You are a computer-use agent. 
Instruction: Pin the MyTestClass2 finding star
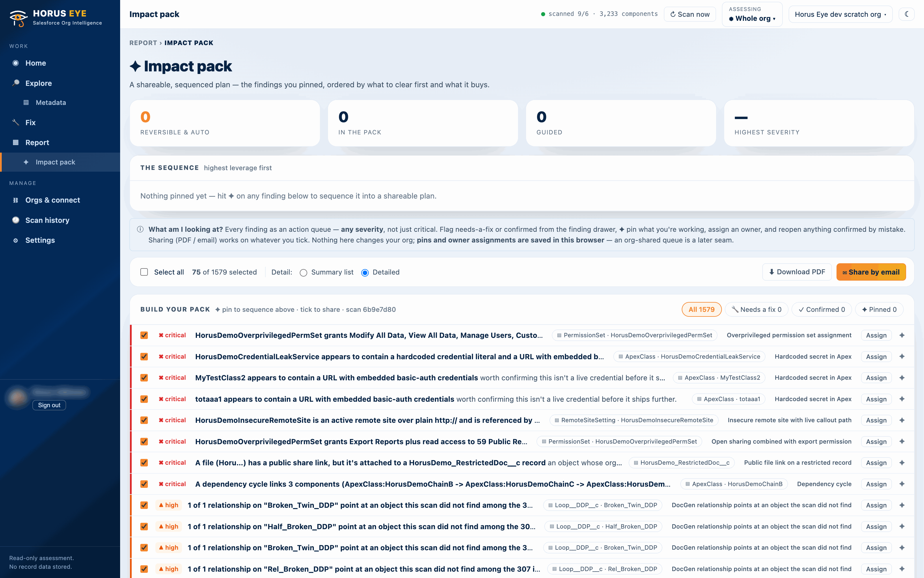[902, 378]
